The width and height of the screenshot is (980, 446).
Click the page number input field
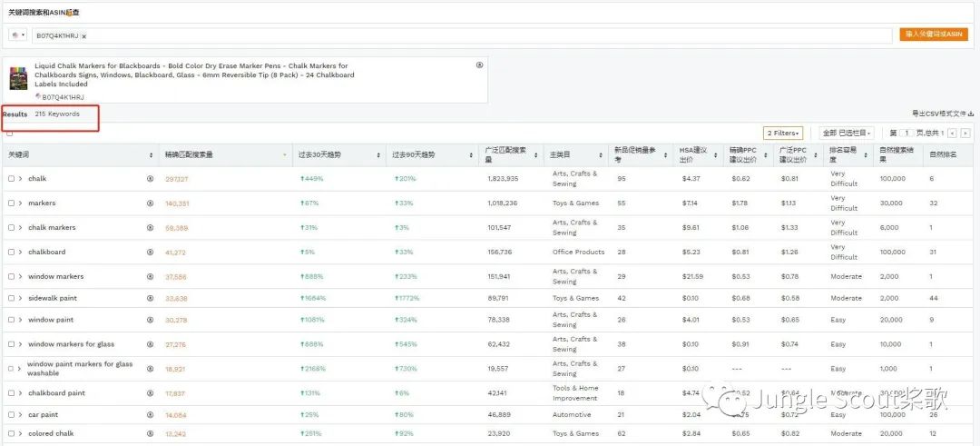click(x=908, y=134)
